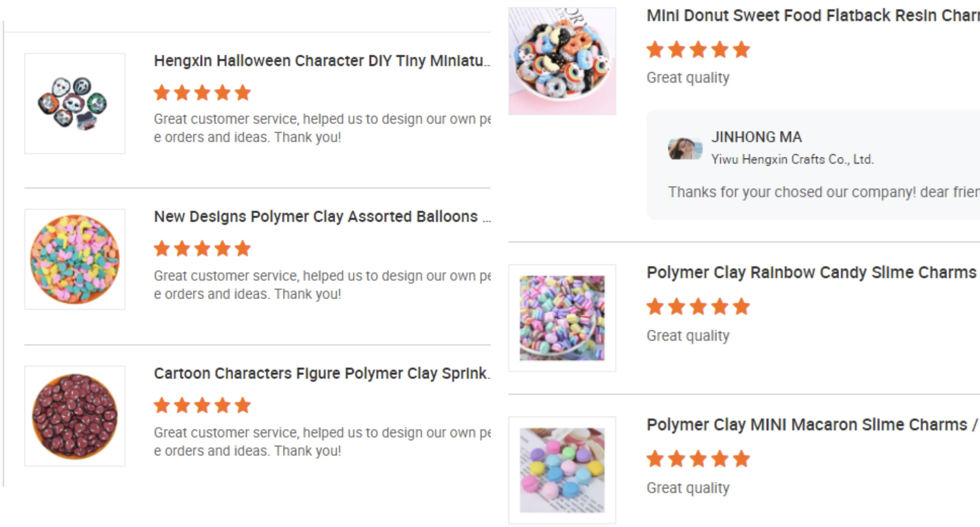Viewport: 980px width, 527px height.
Task: Open the dark red cartoon sprinkles image
Action: click(x=75, y=416)
